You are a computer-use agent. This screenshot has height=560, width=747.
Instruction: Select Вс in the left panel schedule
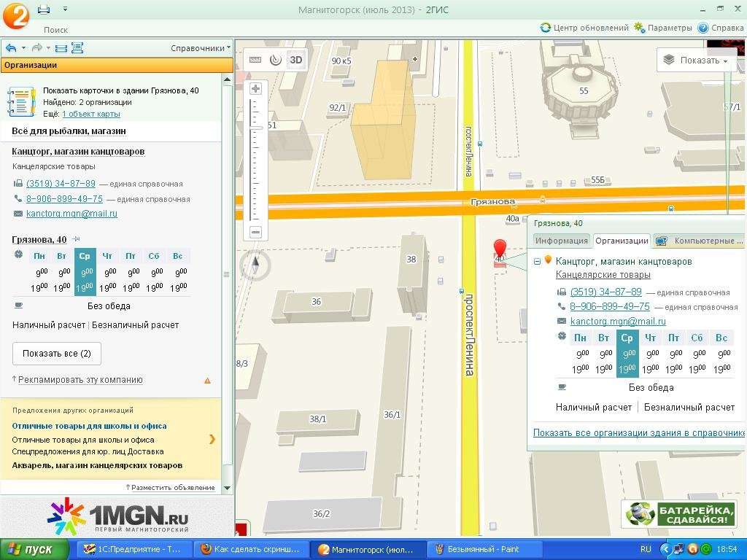pos(178,256)
